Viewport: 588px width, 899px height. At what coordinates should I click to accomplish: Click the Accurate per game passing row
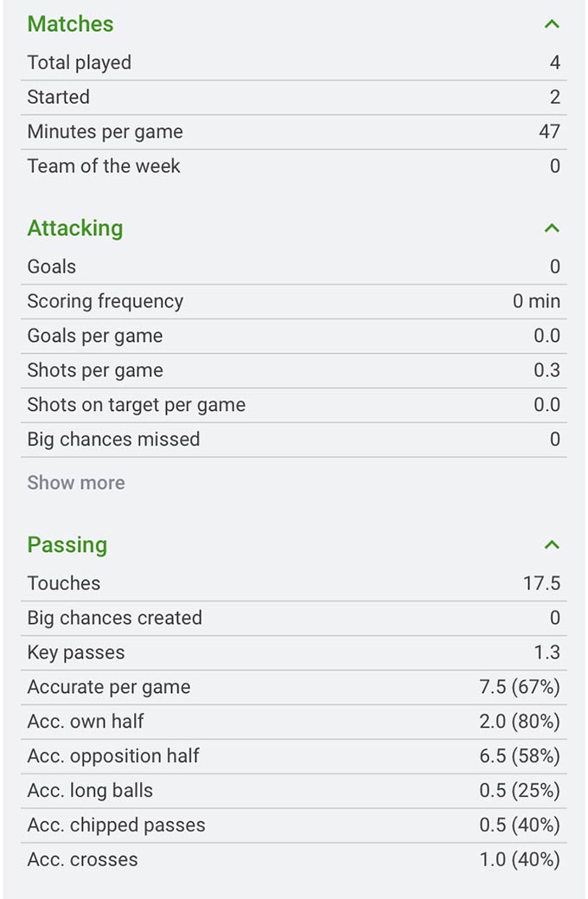pyautogui.click(x=294, y=687)
